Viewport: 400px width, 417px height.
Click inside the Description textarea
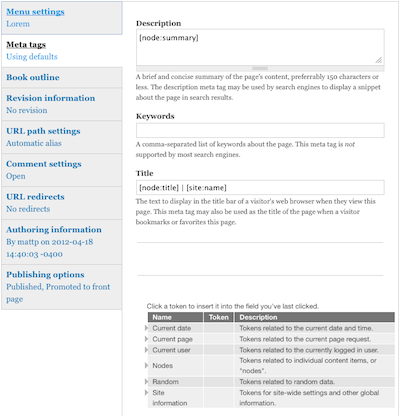(260, 47)
